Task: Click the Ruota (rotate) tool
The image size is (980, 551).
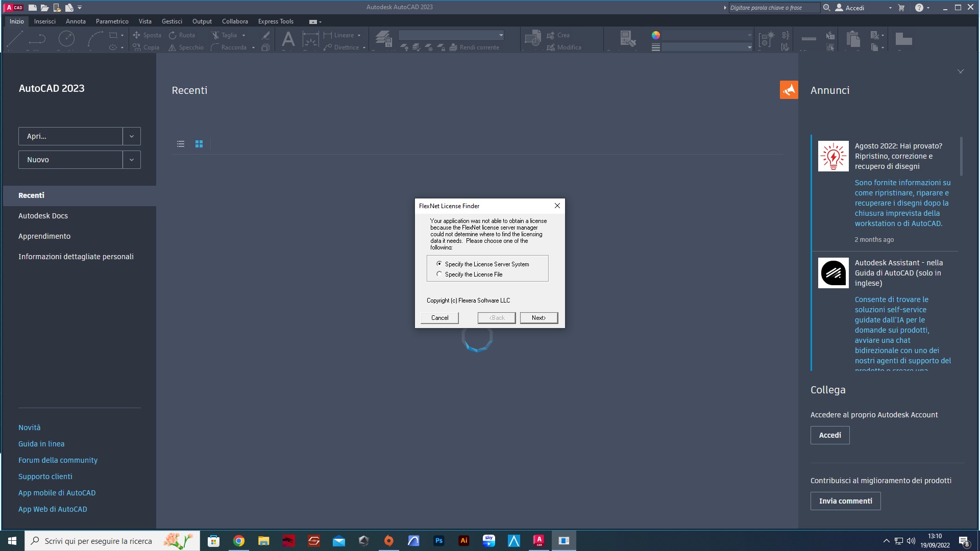Action: pyautogui.click(x=182, y=35)
